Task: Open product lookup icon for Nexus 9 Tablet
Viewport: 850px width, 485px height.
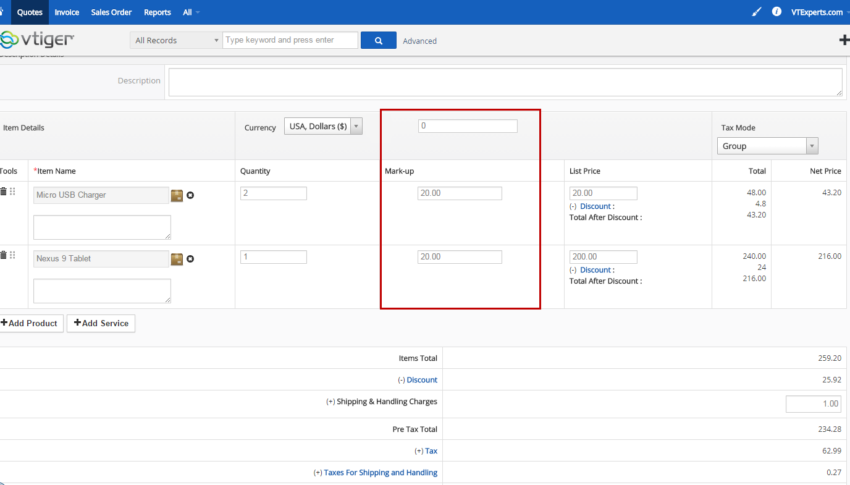Action: pyautogui.click(x=177, y=259)
